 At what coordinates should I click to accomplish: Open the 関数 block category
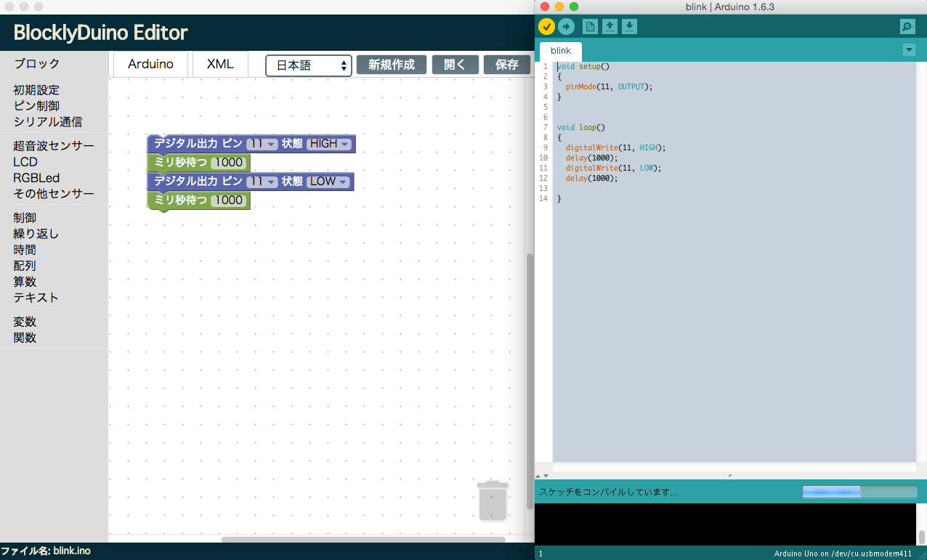click(x=25, y=338)
